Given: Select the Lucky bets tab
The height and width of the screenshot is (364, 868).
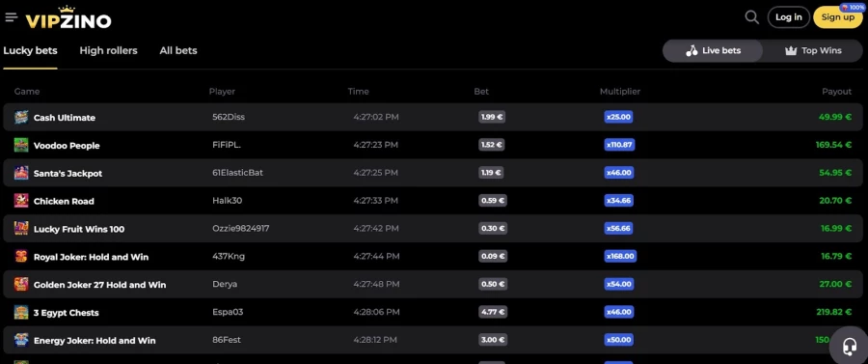Looking at the screenshot, I should (31, 50).
